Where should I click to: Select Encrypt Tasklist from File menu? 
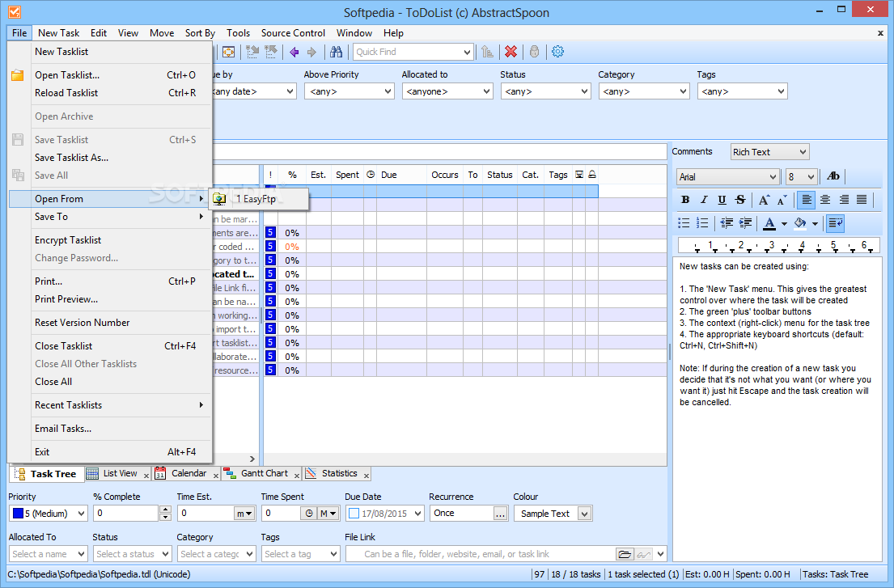pos(68,240)
